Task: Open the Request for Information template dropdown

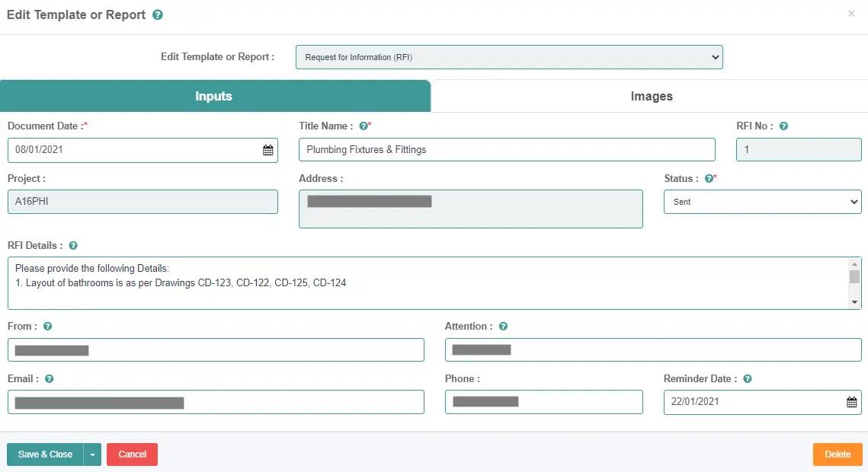Action: coord(509,57)
